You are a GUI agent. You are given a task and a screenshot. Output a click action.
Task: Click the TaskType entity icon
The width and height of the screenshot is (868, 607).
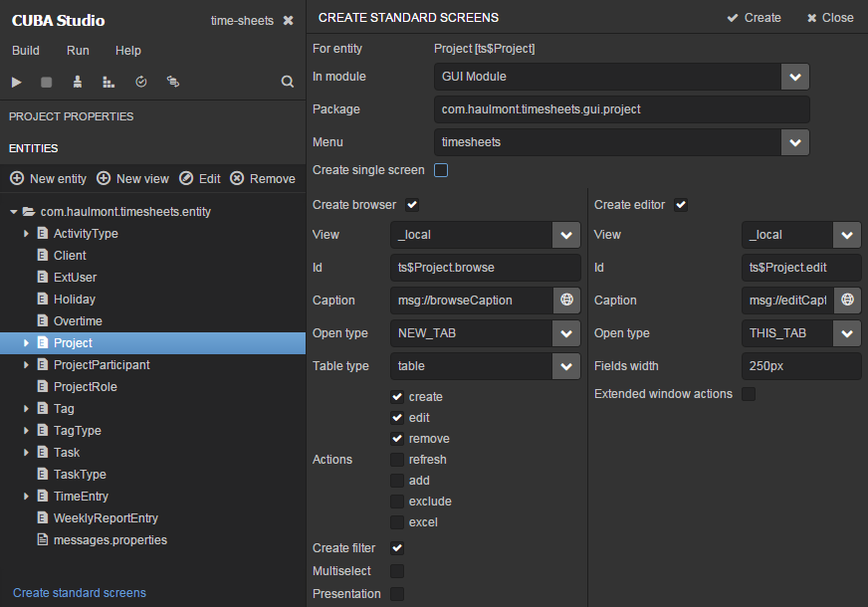click(x=42, y=474)
